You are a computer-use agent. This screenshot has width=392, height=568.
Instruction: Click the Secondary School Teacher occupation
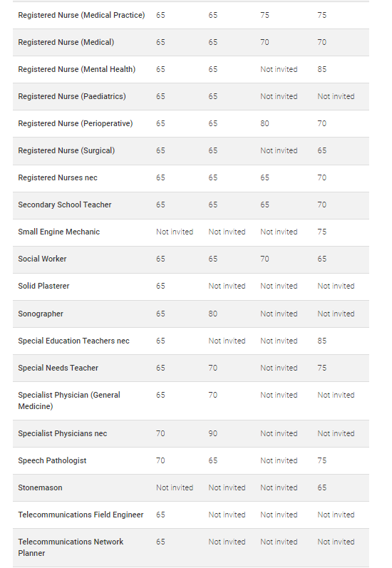click(x=65, y=205)
